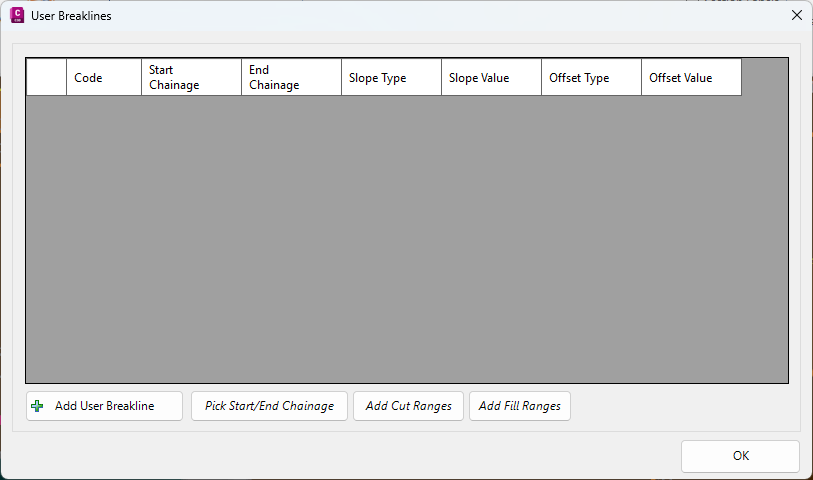Image resolution: width=813 pixels, height=480 pixels.
Task: Click the Offset Value column header
Action: [692, 77]
